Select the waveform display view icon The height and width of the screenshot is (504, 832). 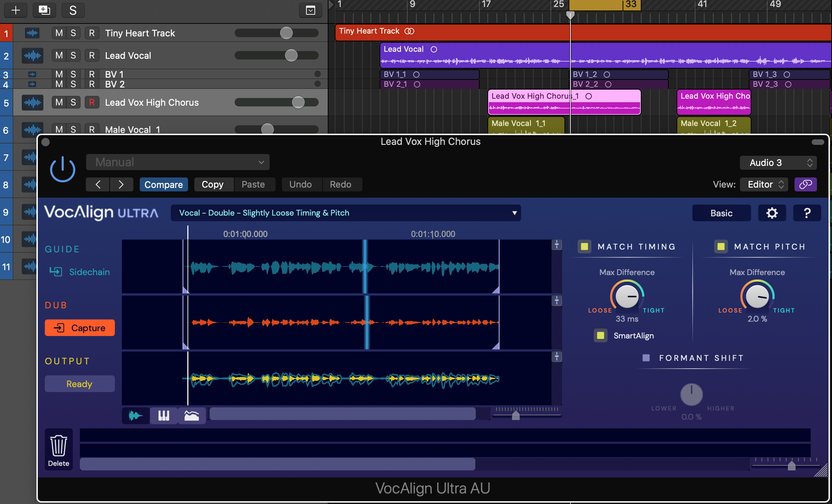click(136, 415)
